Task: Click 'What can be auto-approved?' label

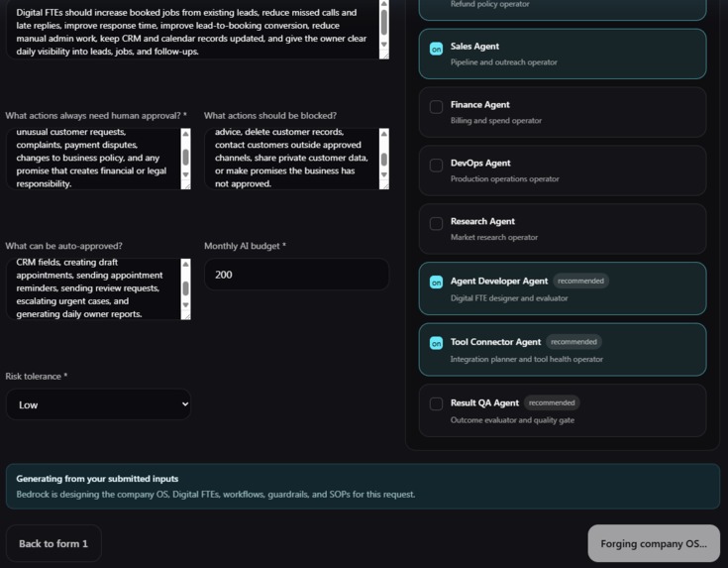Action: [x=63, y=246]
